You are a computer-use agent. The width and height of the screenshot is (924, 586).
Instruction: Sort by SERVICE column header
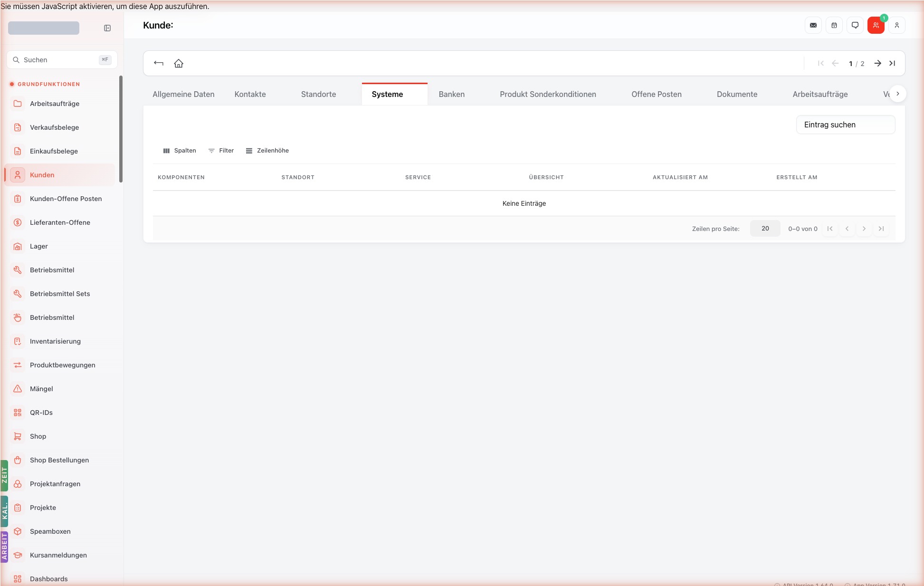click(x=418, y=177)
